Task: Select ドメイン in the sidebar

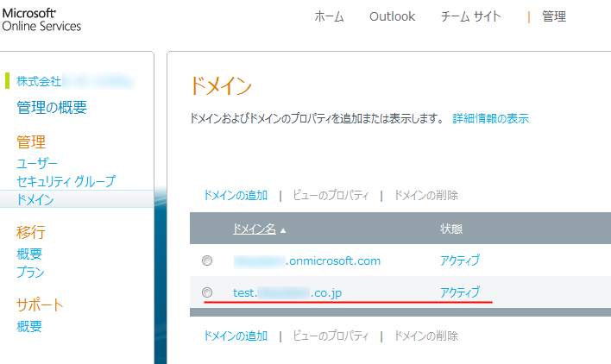Action: (x=35, y=199)
